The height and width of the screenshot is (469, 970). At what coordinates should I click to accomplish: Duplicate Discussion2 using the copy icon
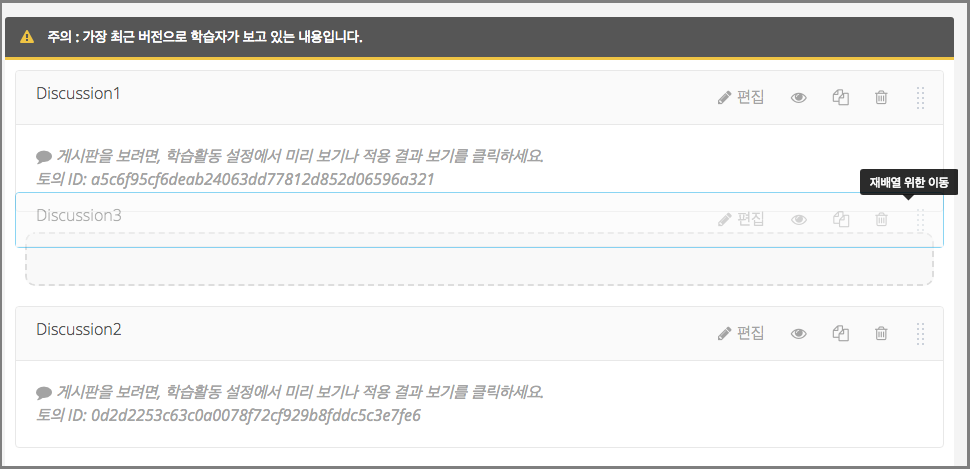pyautogui.click(x=840, y=333)
